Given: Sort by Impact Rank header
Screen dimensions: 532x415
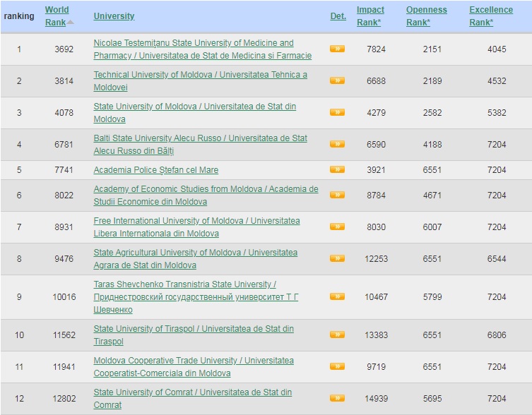Looking at the screenshot, I should click(370, 16).
